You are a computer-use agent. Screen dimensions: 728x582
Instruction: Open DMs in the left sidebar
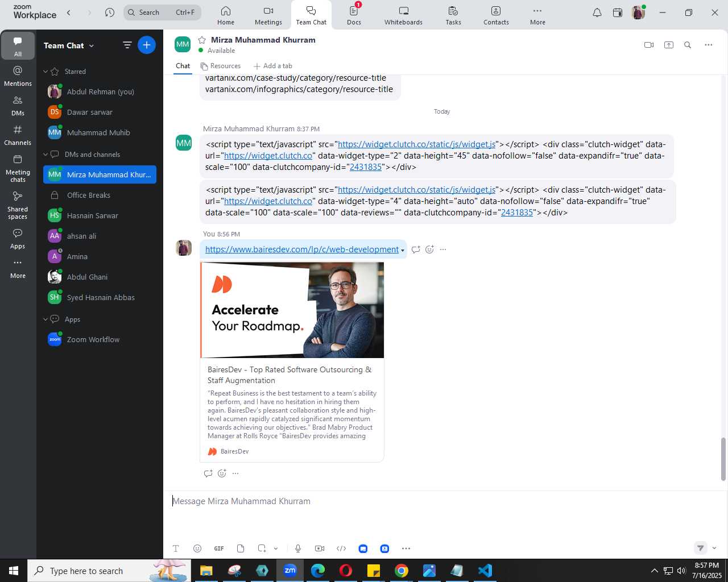pos(18,105)
